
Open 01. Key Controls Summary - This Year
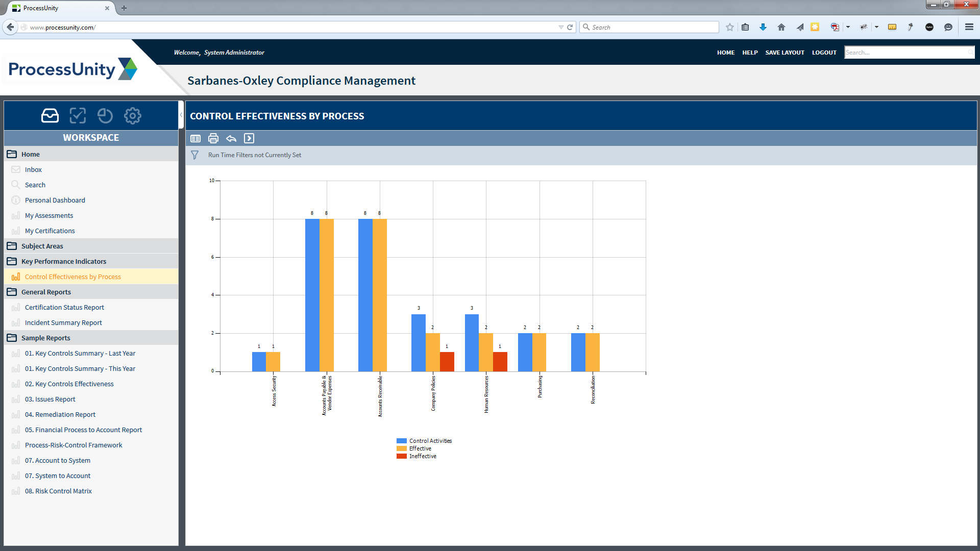(80, 368)
